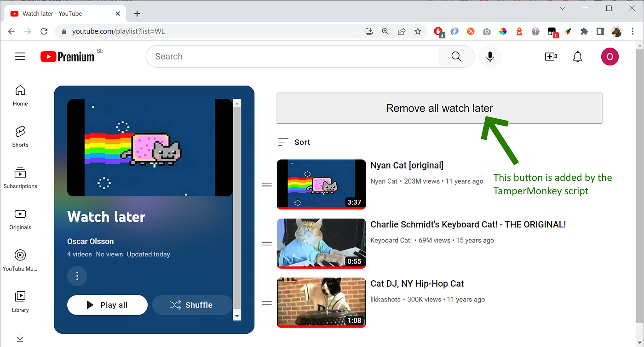Image resolution: width=644 pixels, height=347 pixels.
Task: Open Nyan Cat channel name
Action: [x=384, y=181]
